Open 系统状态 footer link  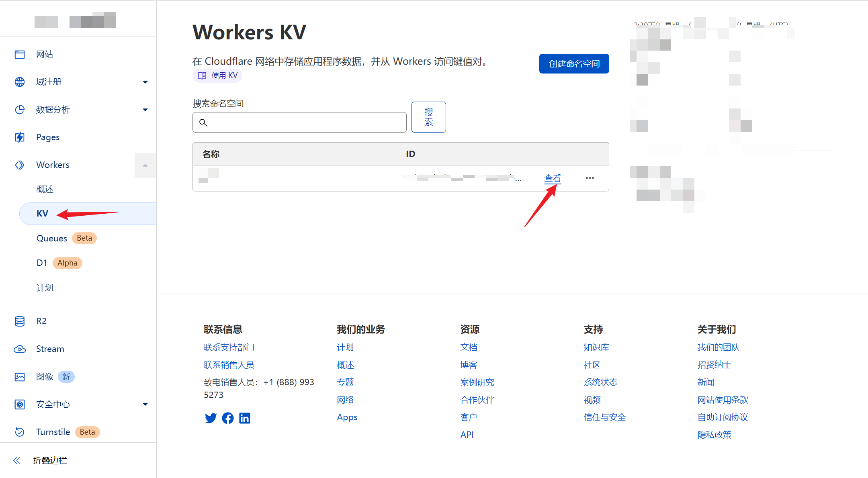tap(600, 382)
